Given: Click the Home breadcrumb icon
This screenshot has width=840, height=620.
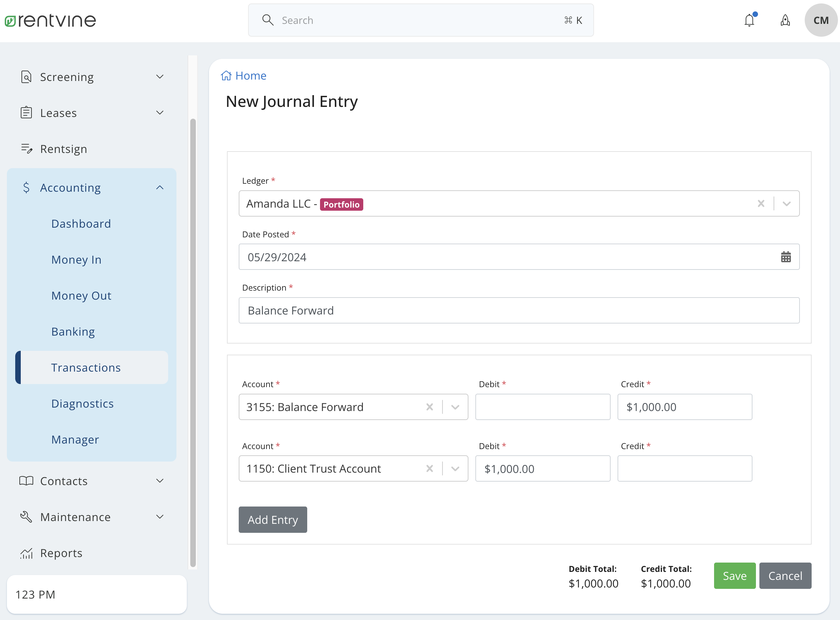Looking at the screenshot, I should [x=226, y=76].
